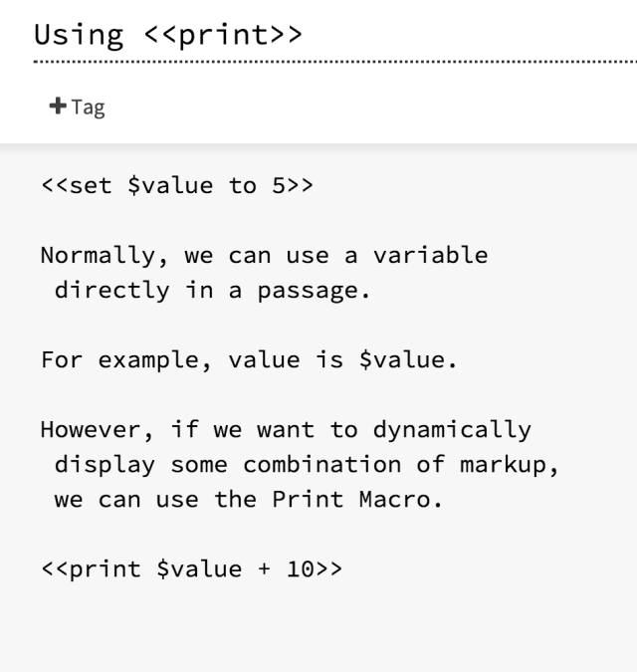Click the 'For example, value is $value.' line
This screenshot has height=672, width=637.
pyautogui.click(x=249, y=360)
